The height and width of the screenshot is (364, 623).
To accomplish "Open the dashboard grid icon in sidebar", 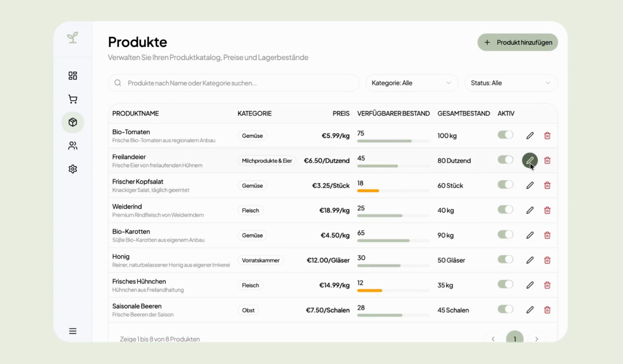I will tap(72, 75).
